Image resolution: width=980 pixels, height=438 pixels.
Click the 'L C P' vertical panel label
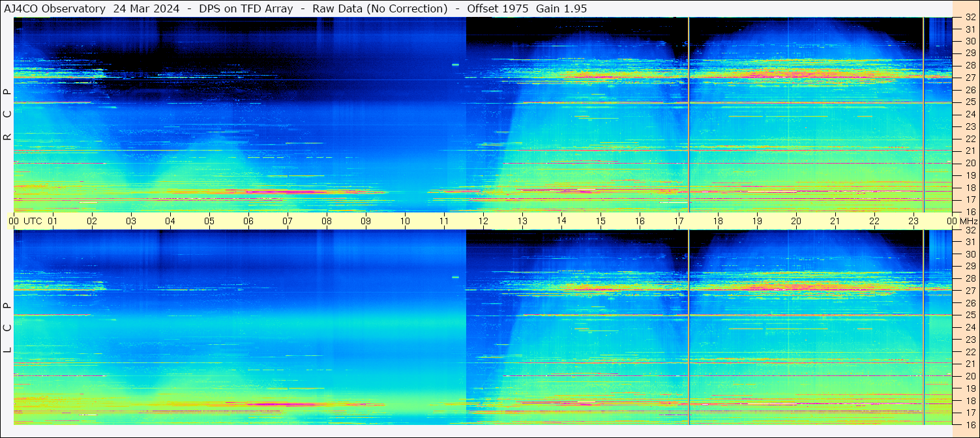pyautogui.click(x=7, y=328)
